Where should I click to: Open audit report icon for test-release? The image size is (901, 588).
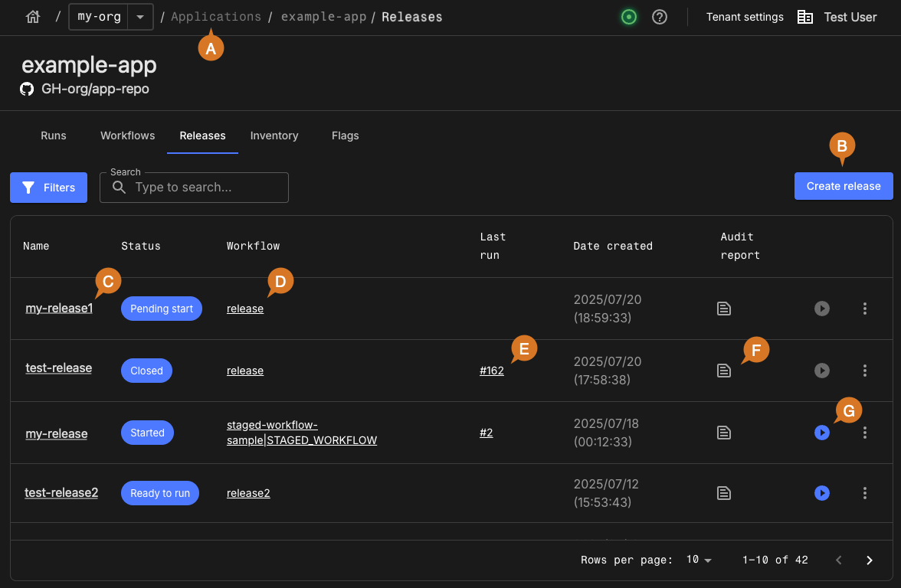(x=724, y=371)
